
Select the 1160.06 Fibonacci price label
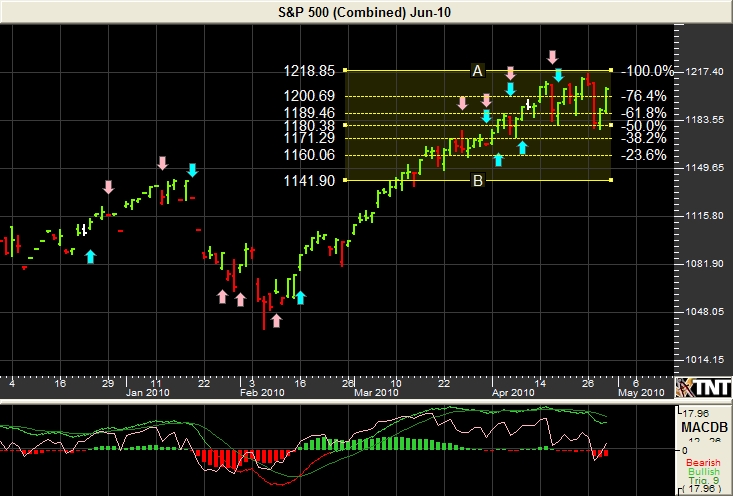coord(309,155)
